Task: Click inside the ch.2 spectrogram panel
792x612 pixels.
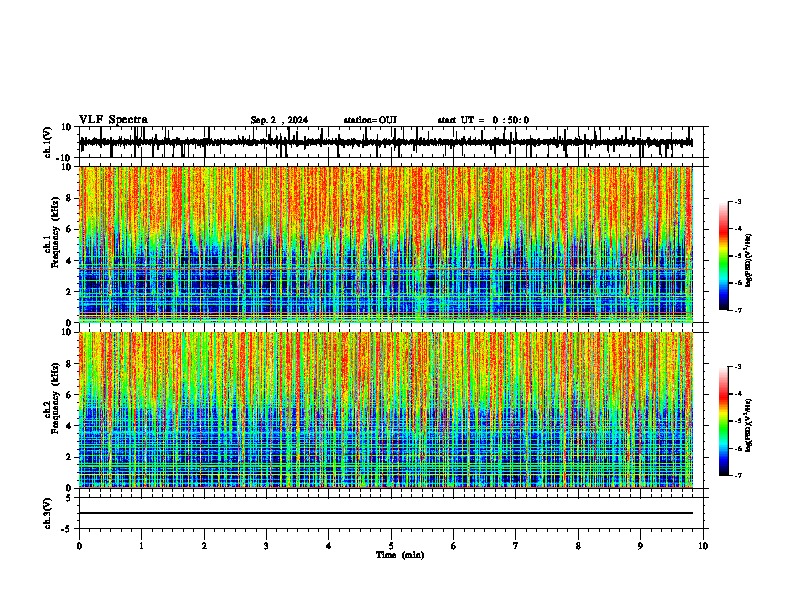Action: tap(386, 410)
